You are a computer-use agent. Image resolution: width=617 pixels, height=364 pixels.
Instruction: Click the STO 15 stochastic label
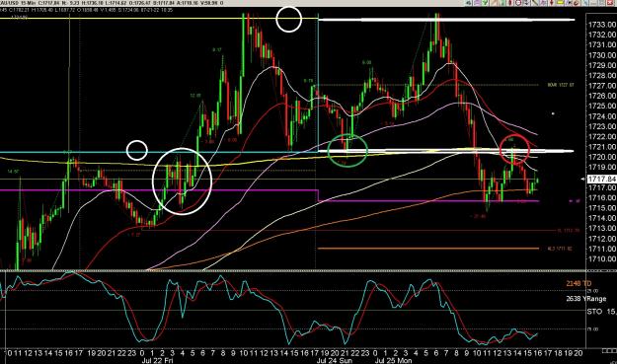click(601, 312)
